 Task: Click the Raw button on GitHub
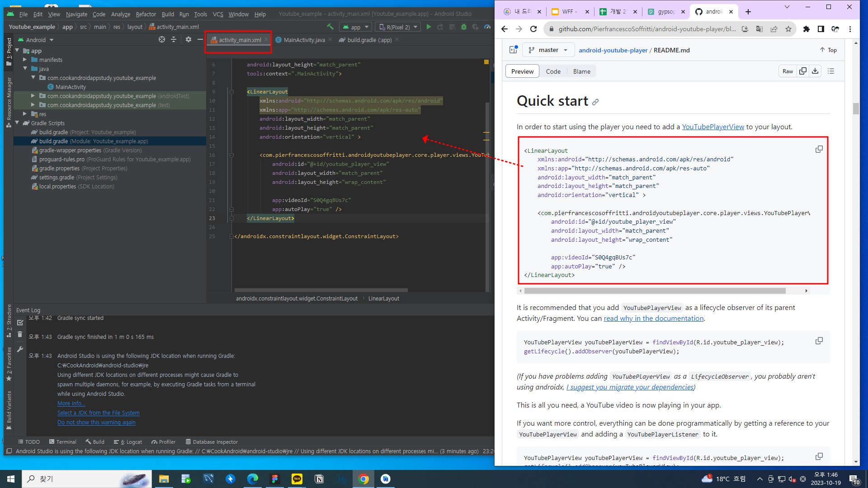(x=788, y=71)
